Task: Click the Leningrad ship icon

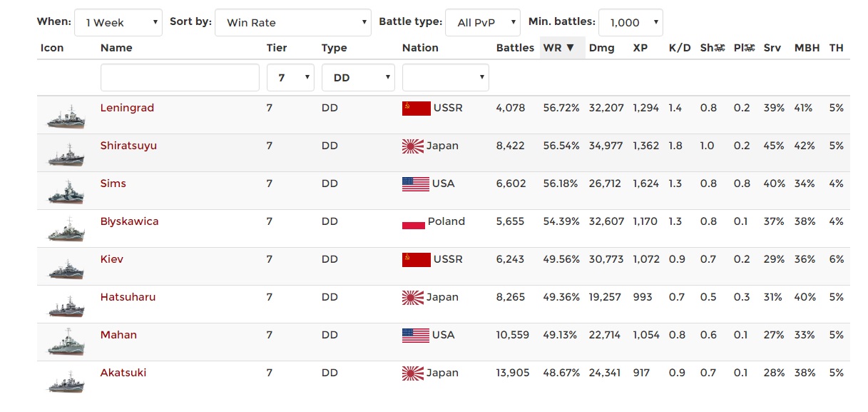Action: (66, 116)
